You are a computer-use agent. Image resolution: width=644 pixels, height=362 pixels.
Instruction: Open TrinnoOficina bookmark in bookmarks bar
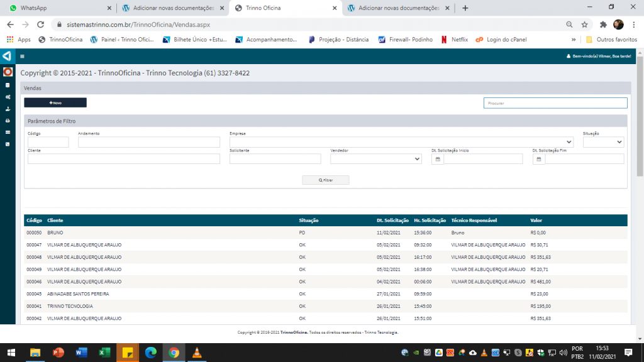point(61,40)
